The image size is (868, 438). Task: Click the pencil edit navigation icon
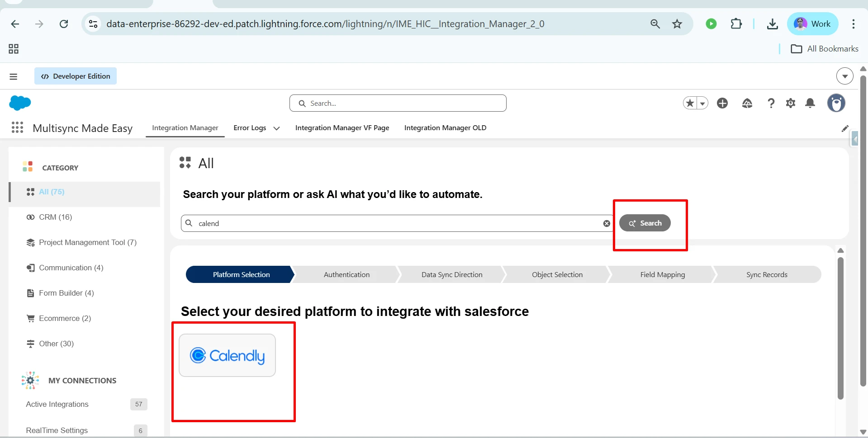click(x=844, y=128)
